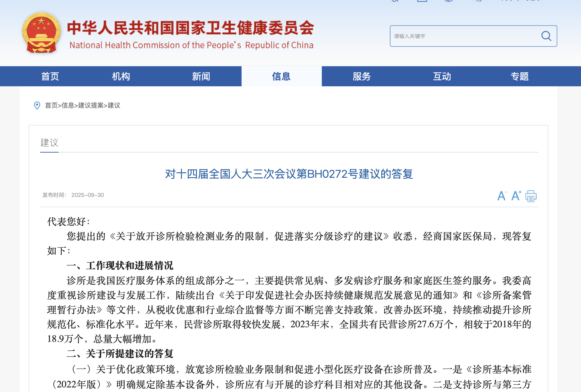581x392 pixels.
Task: Print the article via the printer icon
Action: (x=531, y=196)
